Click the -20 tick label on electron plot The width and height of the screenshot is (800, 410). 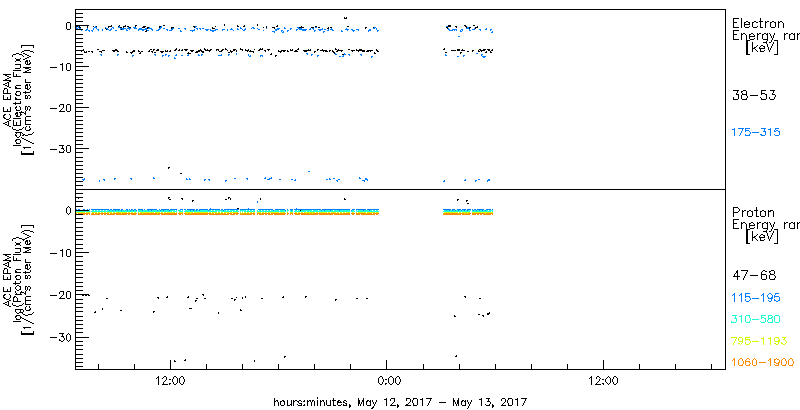(61, 108)
